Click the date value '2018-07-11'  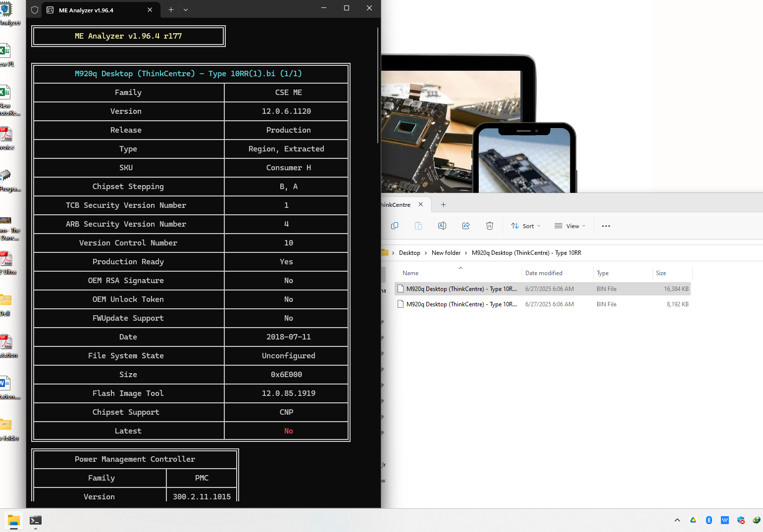(x=289, y=337)
